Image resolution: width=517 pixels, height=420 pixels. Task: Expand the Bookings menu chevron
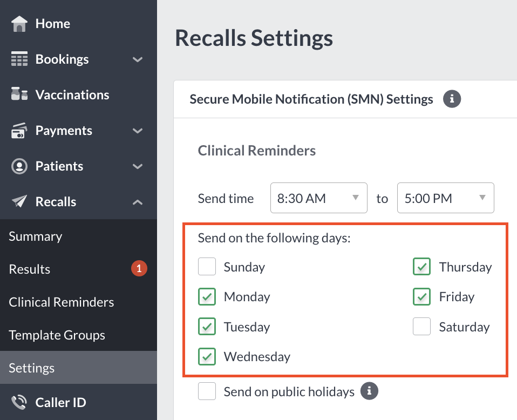(x=138, y=59)
